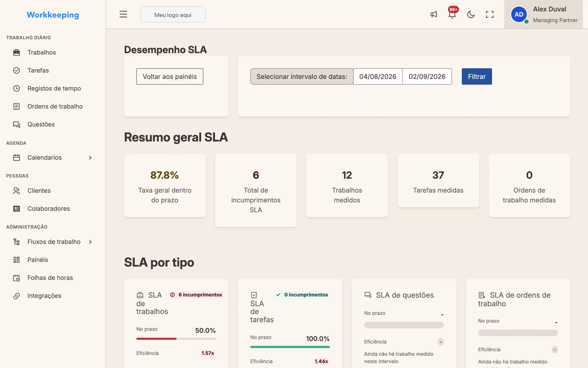Click the 87.8% overall rate value
Screen dimensions: 588x368
[x=165, y=175]
